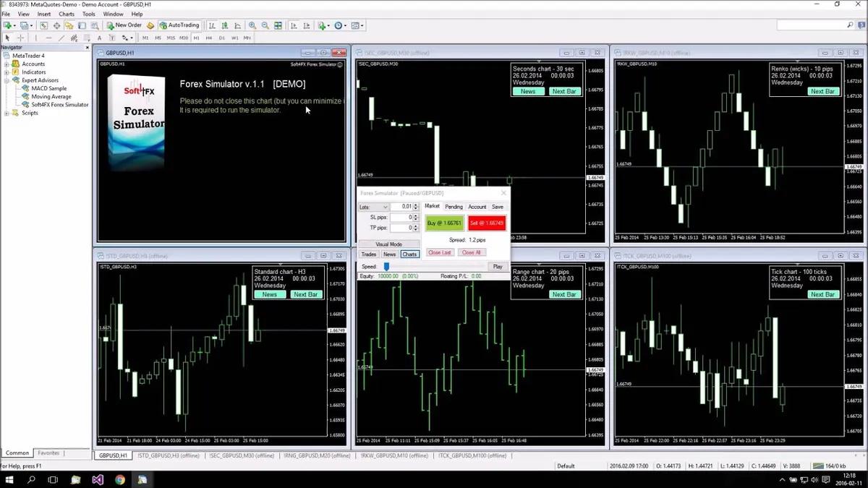Open the Insert menu

44,14
